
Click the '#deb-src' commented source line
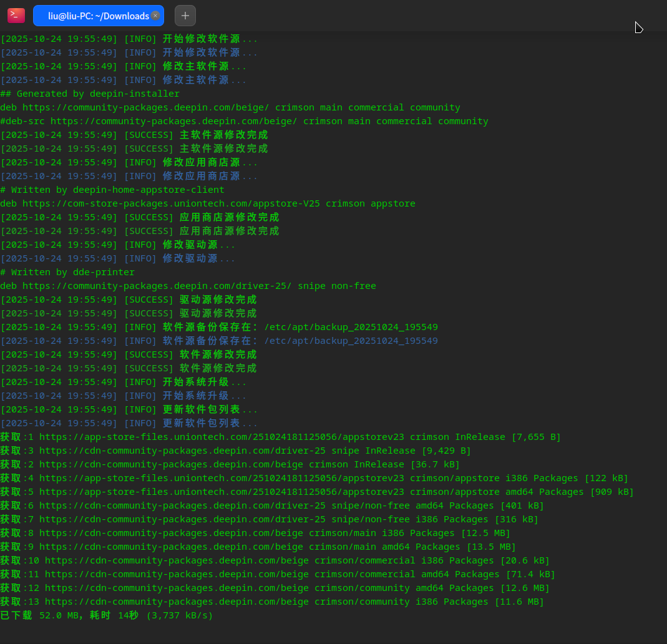pyautogui.click(x=244, y=121)
